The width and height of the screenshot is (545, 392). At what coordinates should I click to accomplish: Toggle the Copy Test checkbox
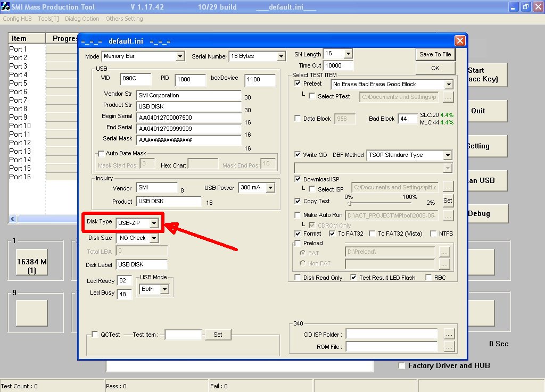tap(298, 201)
